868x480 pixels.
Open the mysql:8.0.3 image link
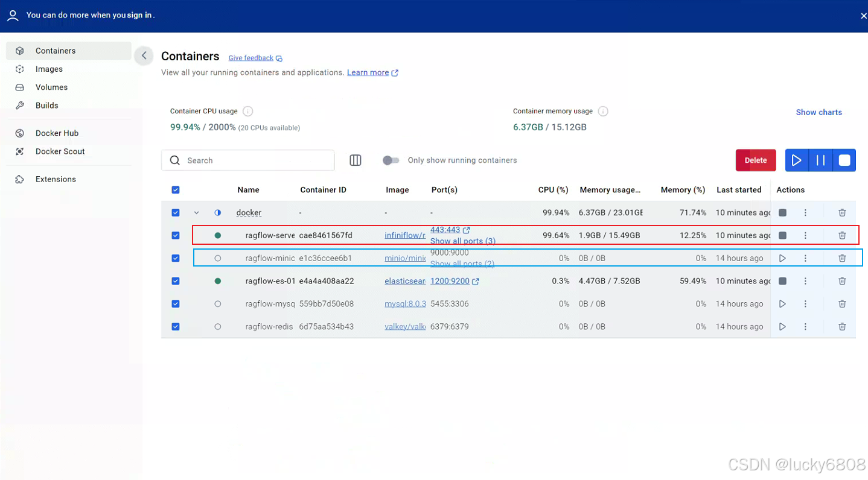coord(405,304)
